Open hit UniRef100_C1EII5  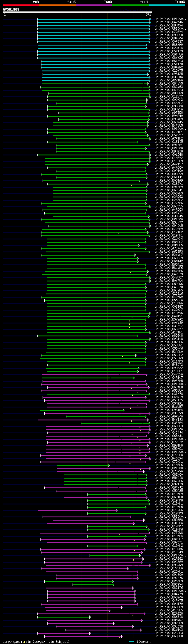click(169, 142)
